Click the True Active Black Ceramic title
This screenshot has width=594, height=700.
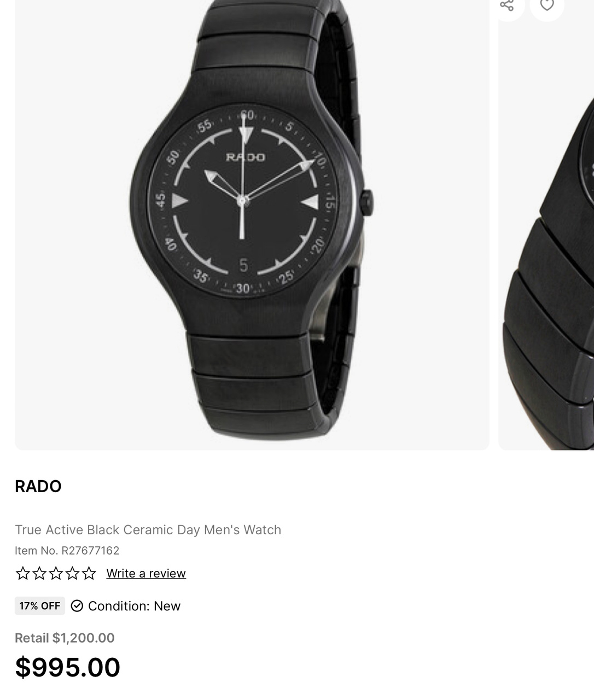148,530
